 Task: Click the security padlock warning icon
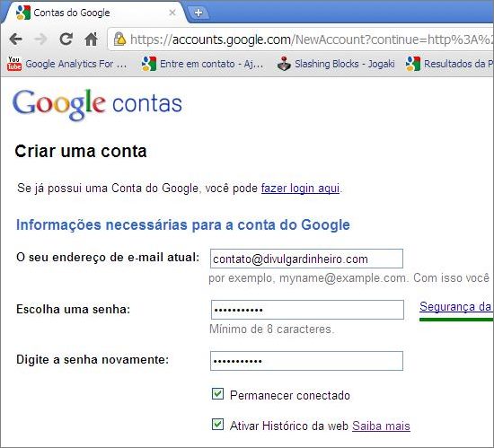click(119, 40)
